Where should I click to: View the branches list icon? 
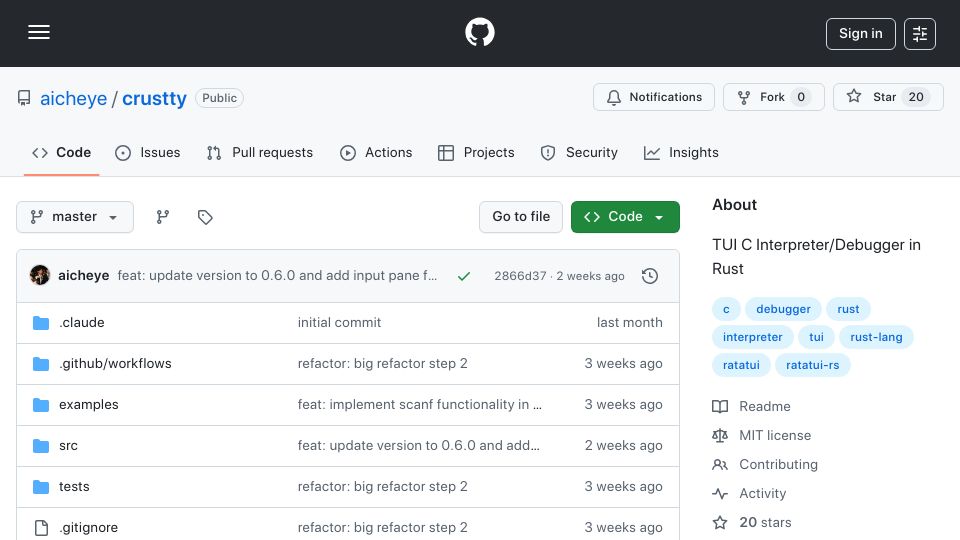click(x=162, y=217)
